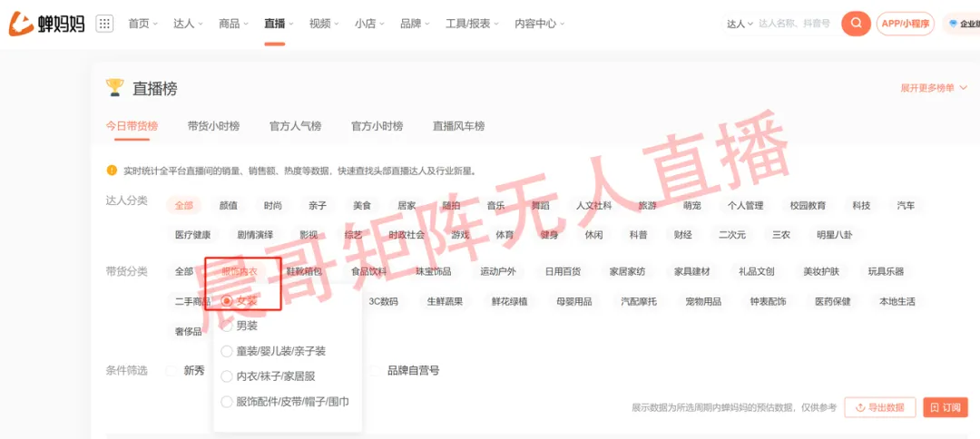Expand the 小店 nav dropdown

(x=369, y=24)
